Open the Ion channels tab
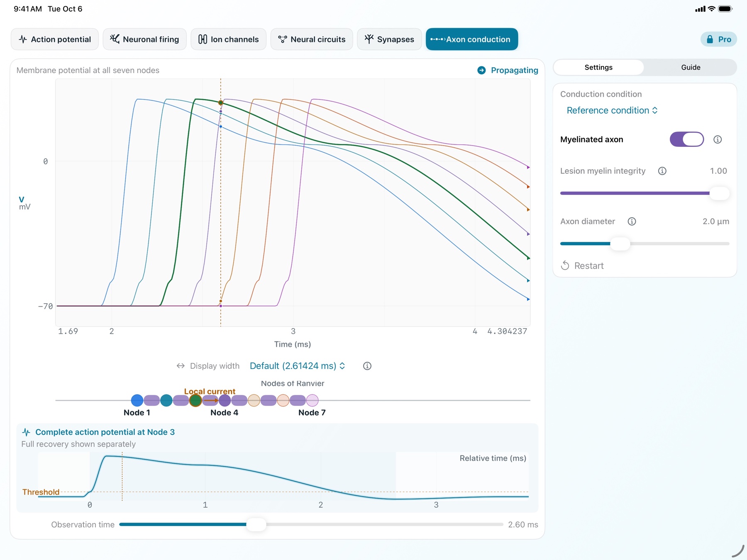This screenshot has width=747, height=560. (229, 39)
